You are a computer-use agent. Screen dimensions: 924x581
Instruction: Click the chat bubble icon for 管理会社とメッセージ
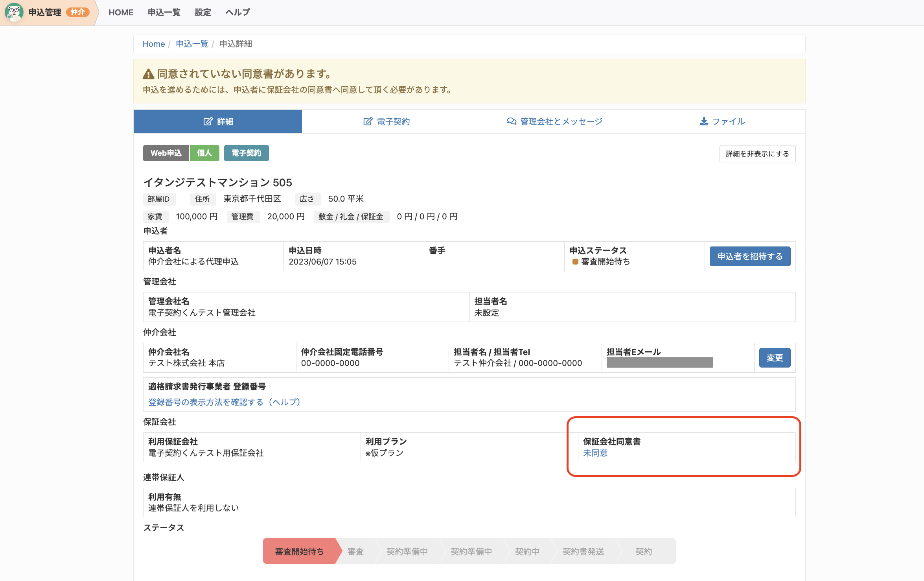pos(512,121)
